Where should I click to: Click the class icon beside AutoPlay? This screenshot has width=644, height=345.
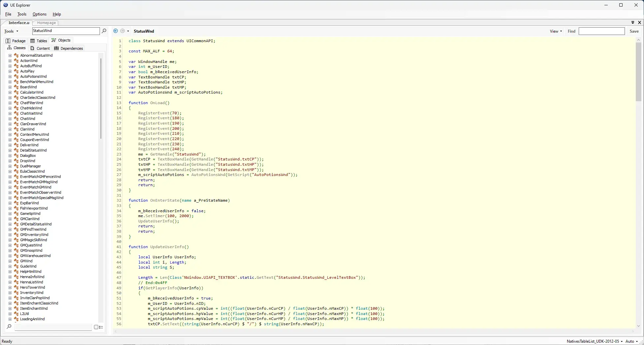pos(16,71)
